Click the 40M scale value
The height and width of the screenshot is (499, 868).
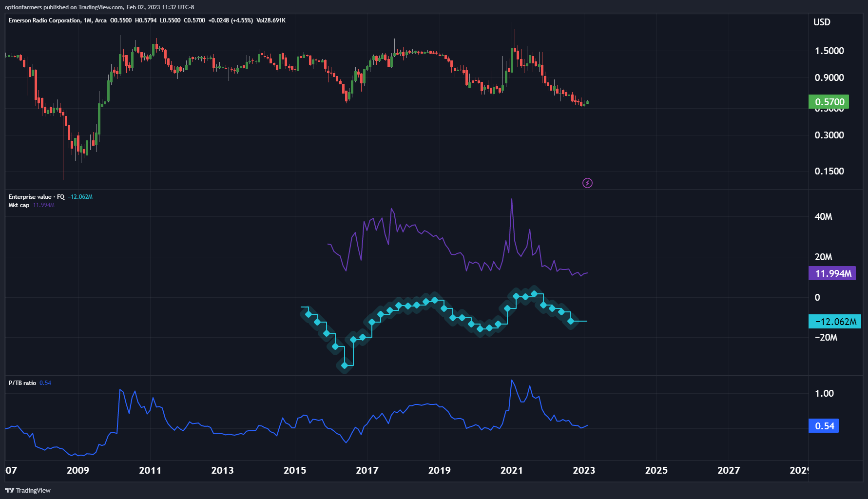pos(824,216)
